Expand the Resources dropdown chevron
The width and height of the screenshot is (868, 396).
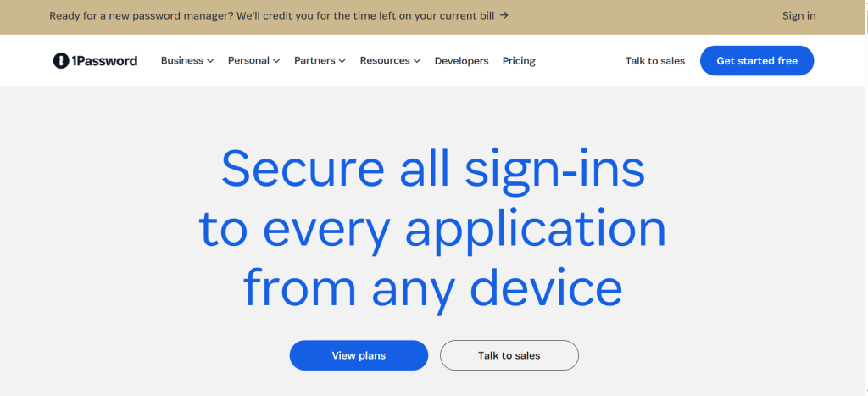[x=416, y=61]
